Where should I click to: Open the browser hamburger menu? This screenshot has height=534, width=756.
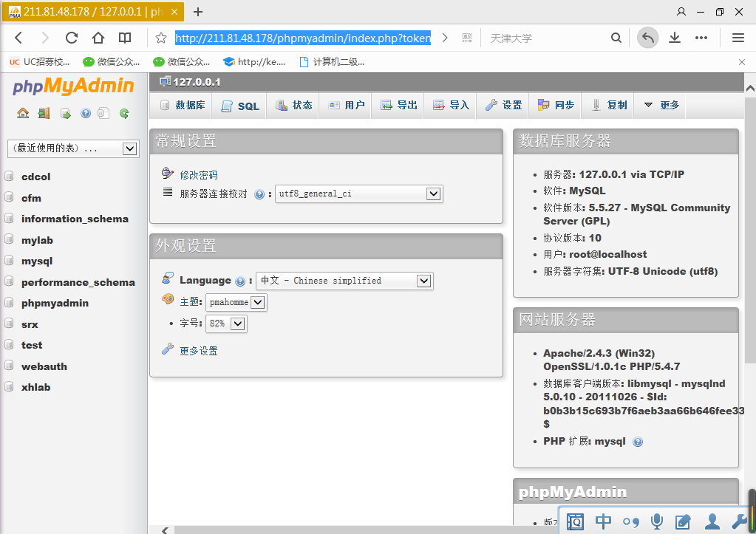[738, 38]
